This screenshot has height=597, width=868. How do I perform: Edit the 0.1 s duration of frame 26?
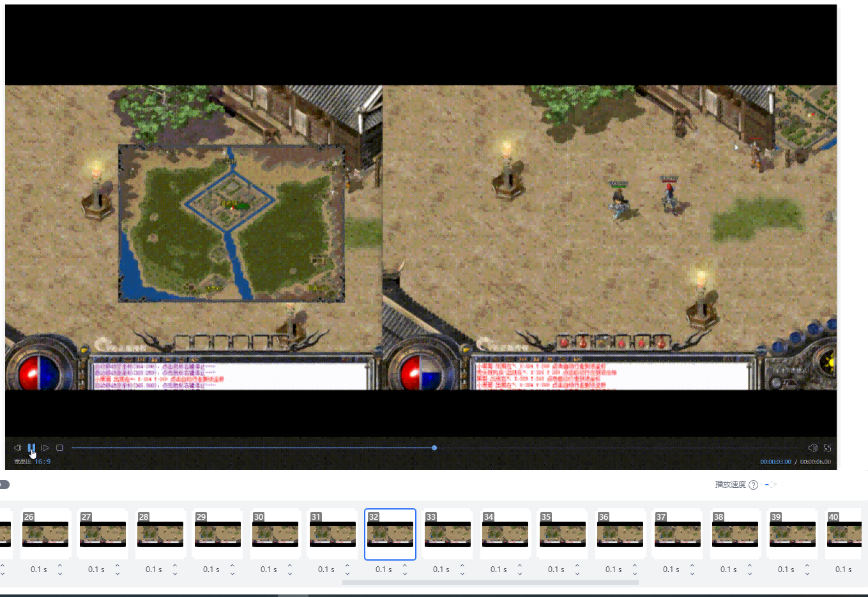coord(39,570)
